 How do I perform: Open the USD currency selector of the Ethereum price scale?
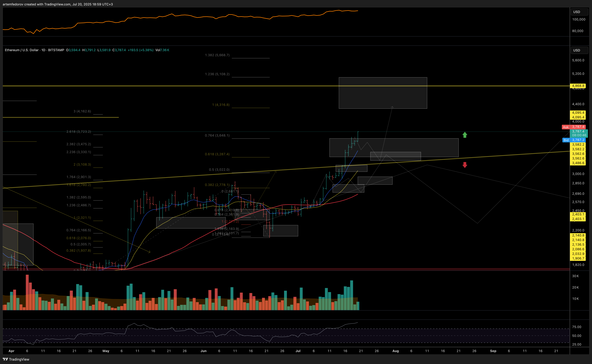(x=579, y=50)
